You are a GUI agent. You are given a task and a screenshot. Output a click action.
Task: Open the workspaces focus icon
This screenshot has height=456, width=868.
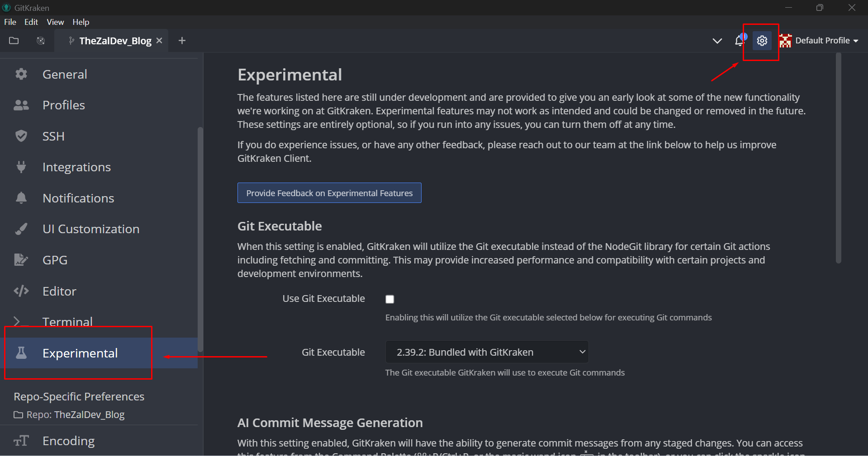[x=41, y=41]
